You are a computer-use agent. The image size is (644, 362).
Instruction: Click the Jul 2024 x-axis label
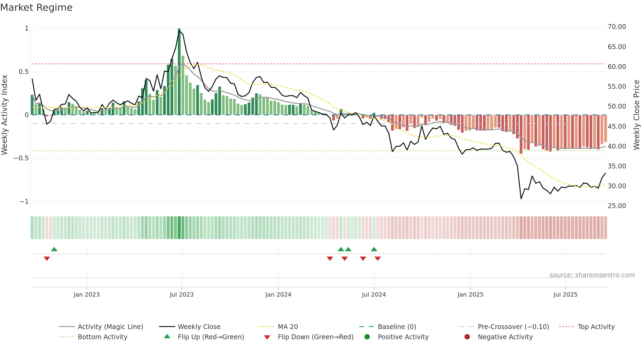pos(374,294)
